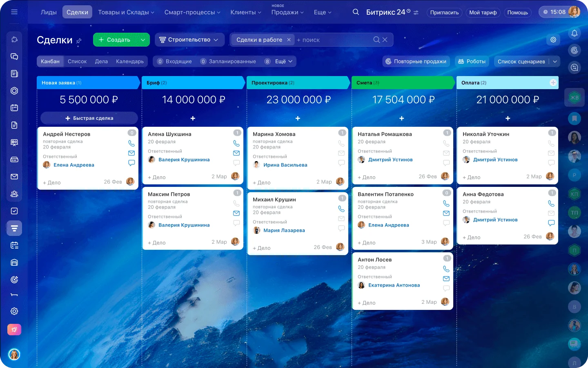This screenshot has width=588, height=368.
Task: Click phone icon on Андрей Нестеров card
Action: coord(131,143)
